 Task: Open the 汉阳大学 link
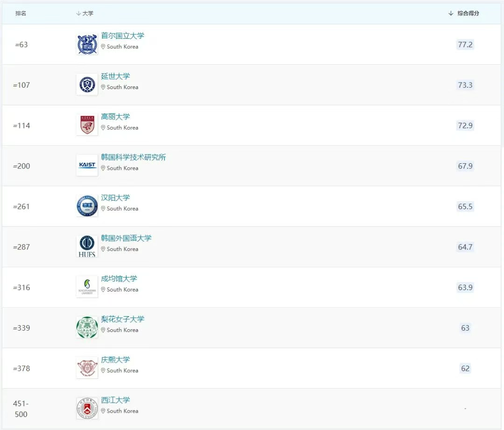[x=115, y=197]
